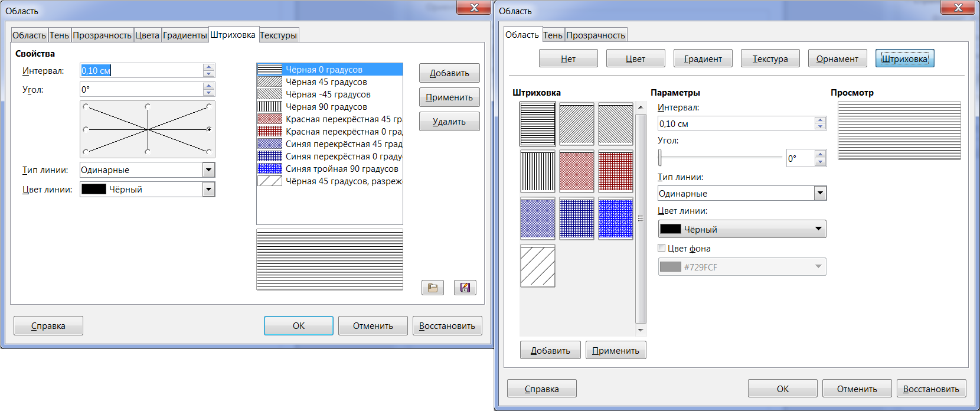
Task: Click the load hatching list folder icon
Action: point(432,288)
